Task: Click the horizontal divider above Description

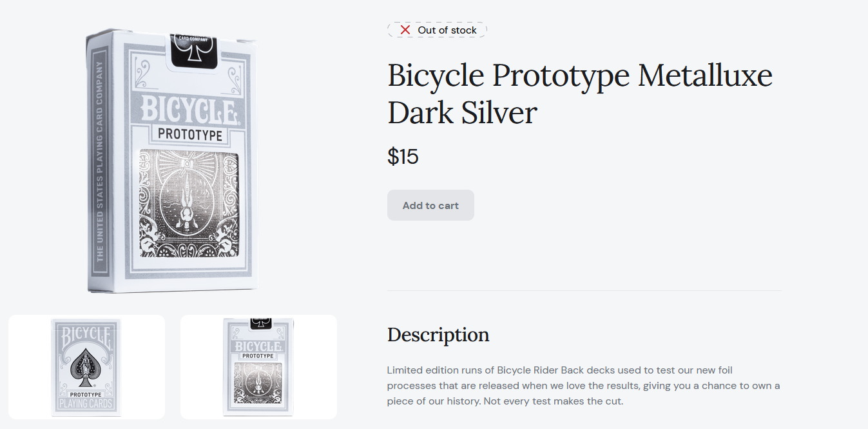Action: pos(584,291)
